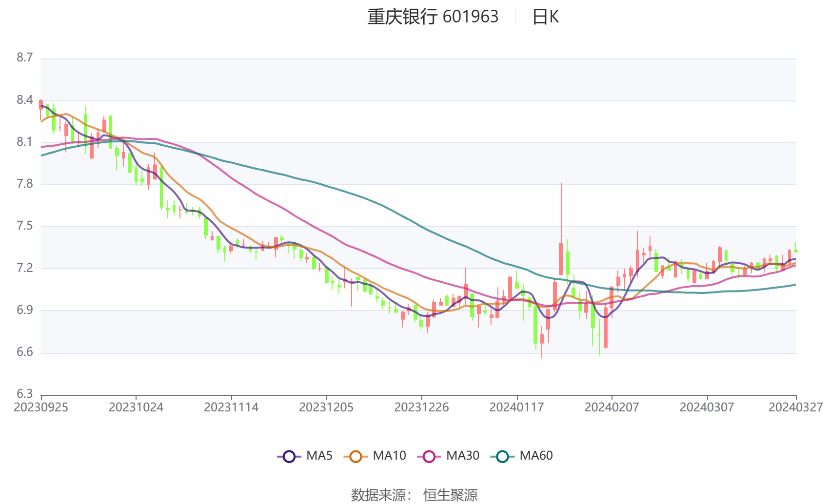Click the MA10 legend label text
Screen dimensions: 829x504
click(x=389, y=456)
